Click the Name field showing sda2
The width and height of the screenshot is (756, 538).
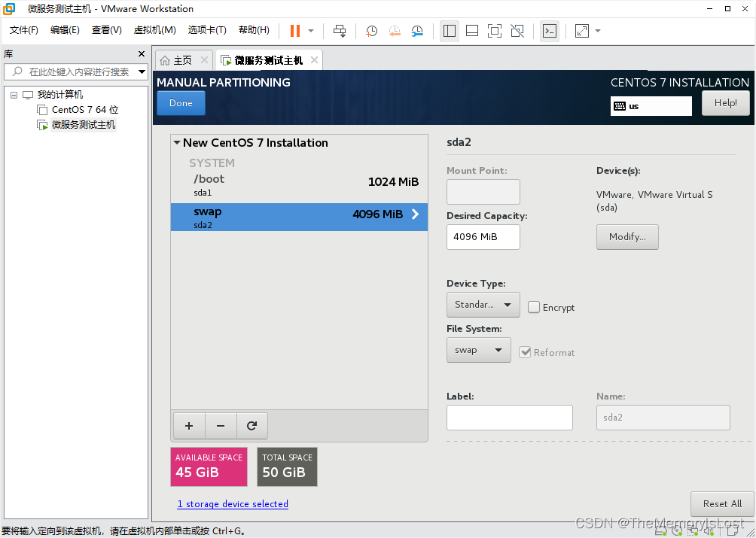coord(663,418)
